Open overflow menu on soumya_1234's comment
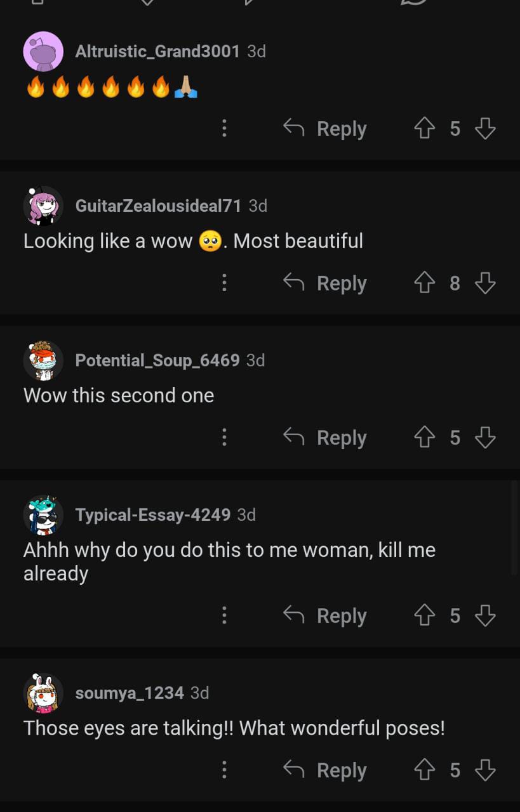This screenshot has height=812, width=520. 224,770
